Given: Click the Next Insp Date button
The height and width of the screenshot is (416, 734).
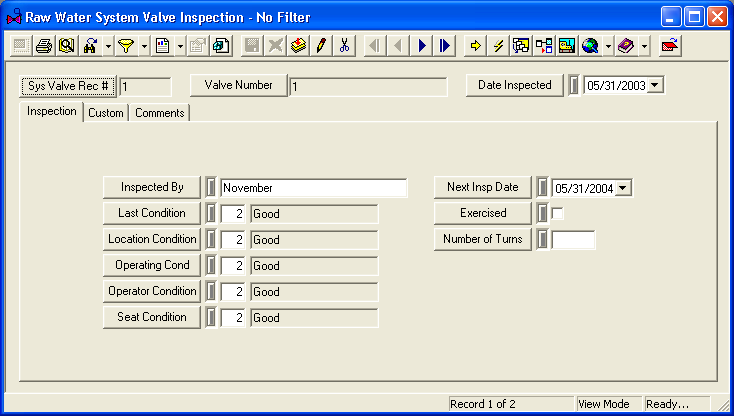Looking at the screenshot, I should tap(483, 187).
